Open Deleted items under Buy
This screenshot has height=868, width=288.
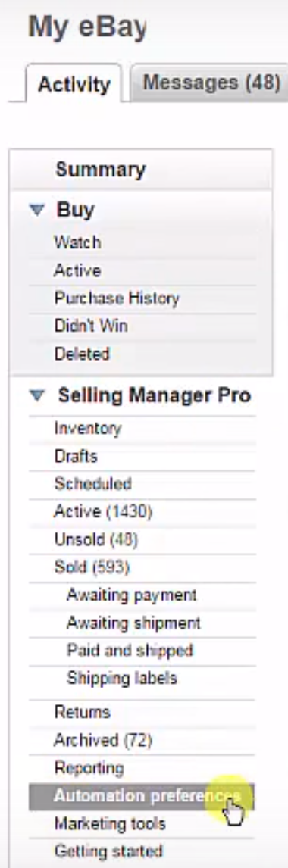point(81,354)
